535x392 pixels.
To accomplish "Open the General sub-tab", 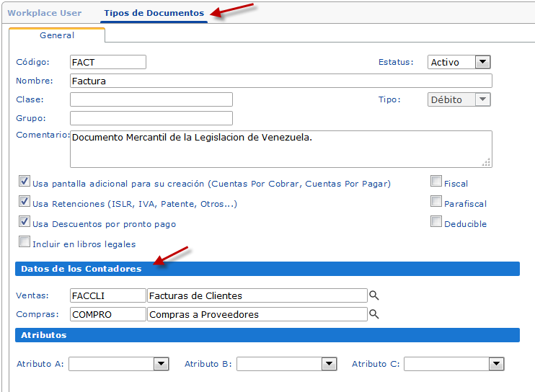I will [x=57, y=35].
